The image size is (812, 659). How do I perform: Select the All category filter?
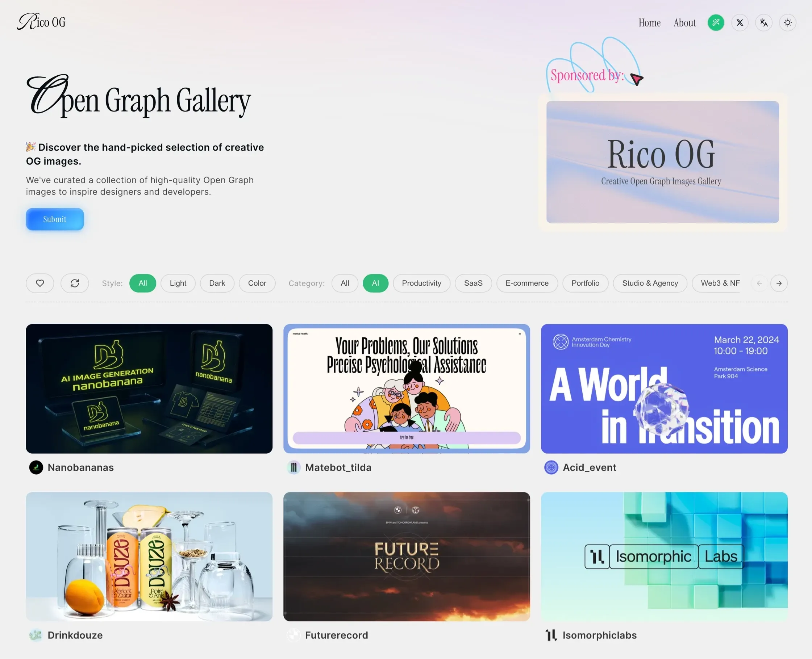point(345,283)
